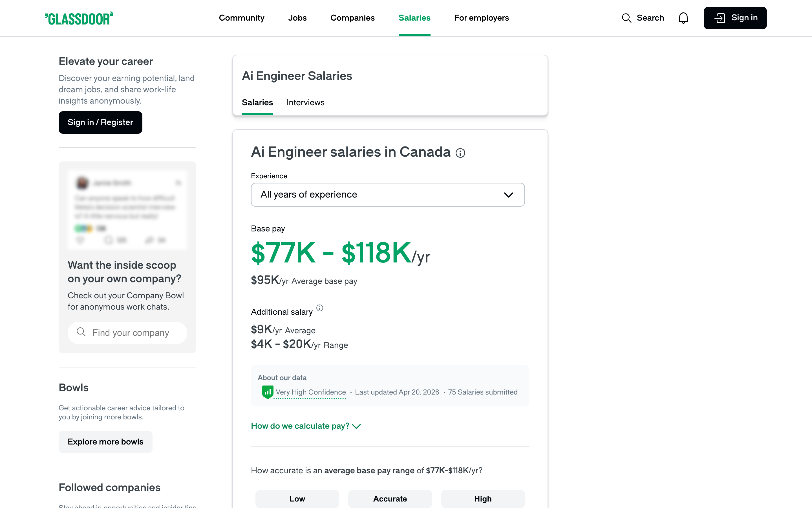Go to Jobs in the navigation
The image size is (812, 508).
click(297, 18)
